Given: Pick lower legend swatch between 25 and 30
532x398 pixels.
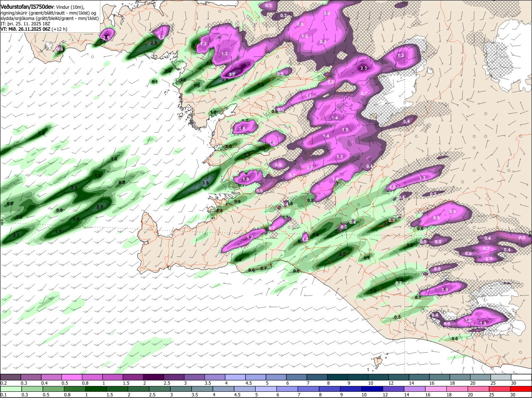Looking at the screenshot, I should 500,389.
